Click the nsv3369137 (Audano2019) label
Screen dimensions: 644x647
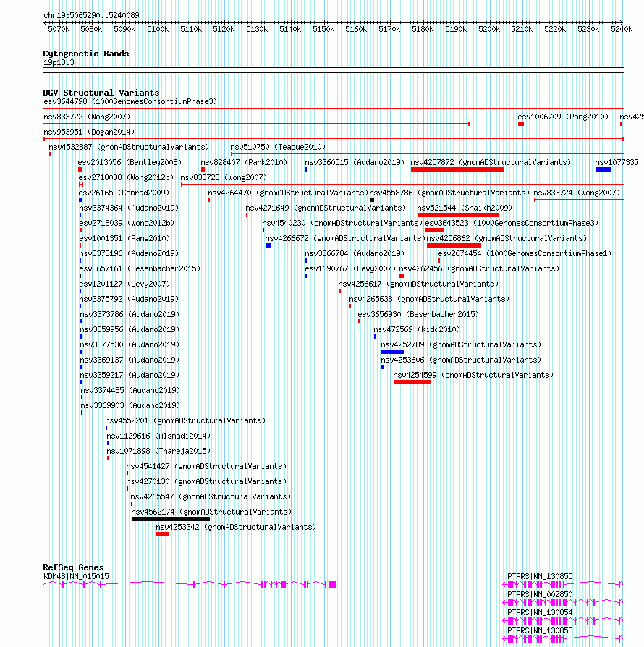[x=130, y=360]
